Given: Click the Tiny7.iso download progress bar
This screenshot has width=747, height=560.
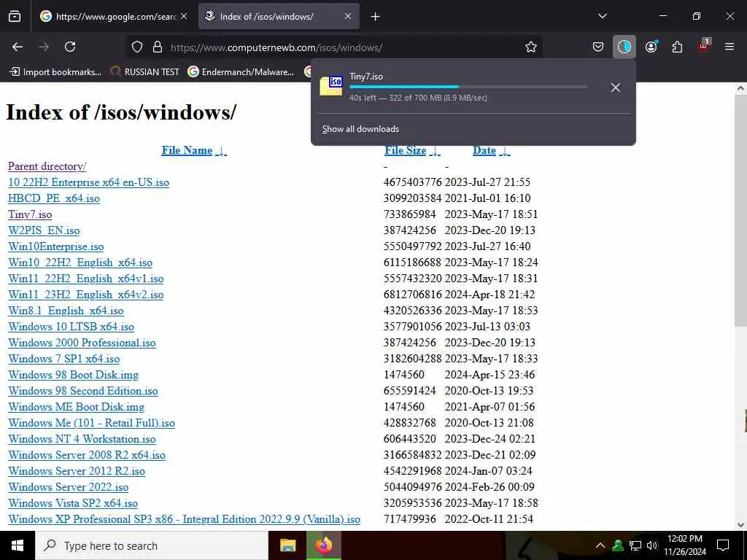Looking at the screenshot, I should point(468,87).
